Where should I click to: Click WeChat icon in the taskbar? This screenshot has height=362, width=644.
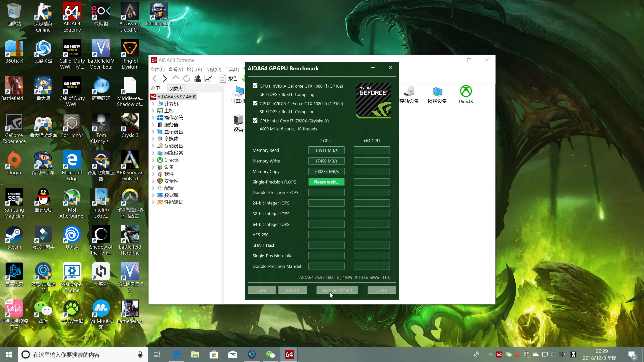point(270,354)
